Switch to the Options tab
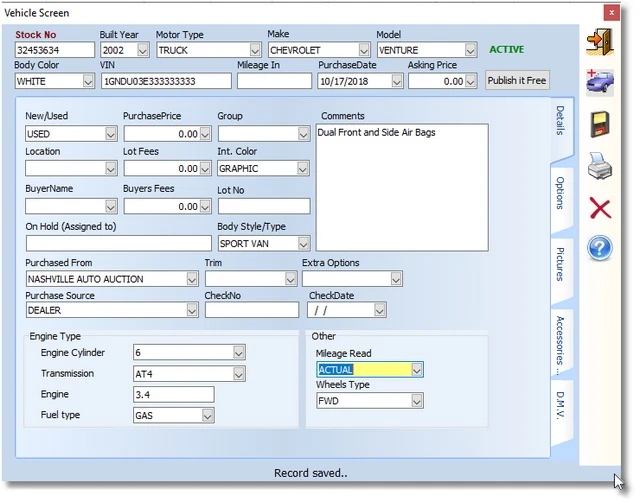Viewport: 640px width, 502px height. pyautogui.click(x=561, y=193)
